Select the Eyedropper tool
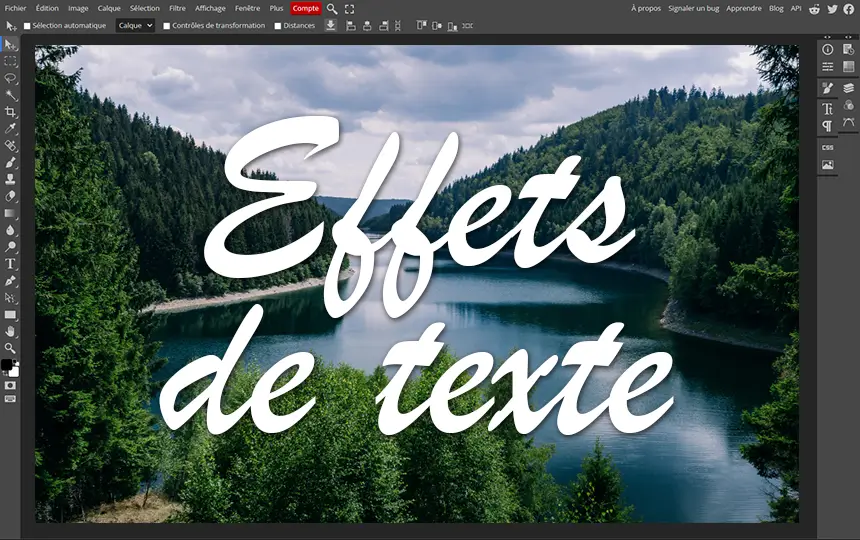 pyautogui.click(x=10, y=129)
